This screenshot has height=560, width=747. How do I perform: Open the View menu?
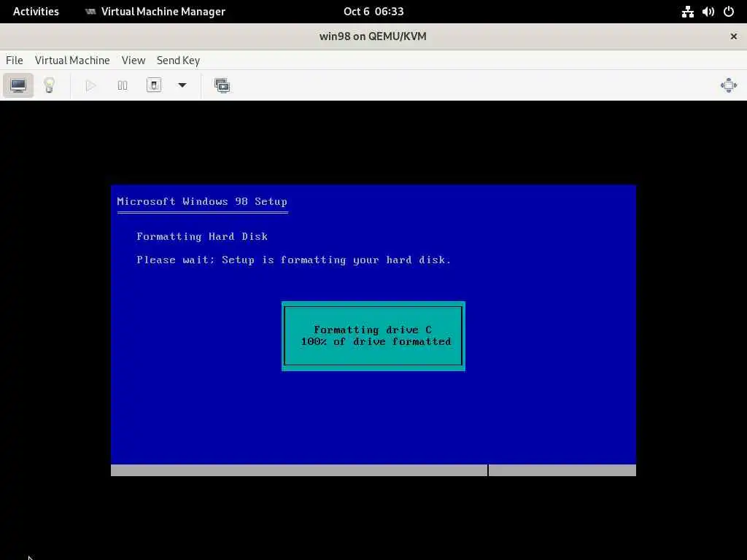click(x=133, y=61)
